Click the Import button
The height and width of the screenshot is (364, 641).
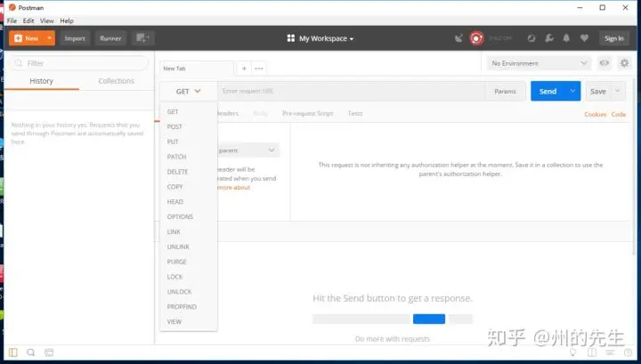click(75, 38)
